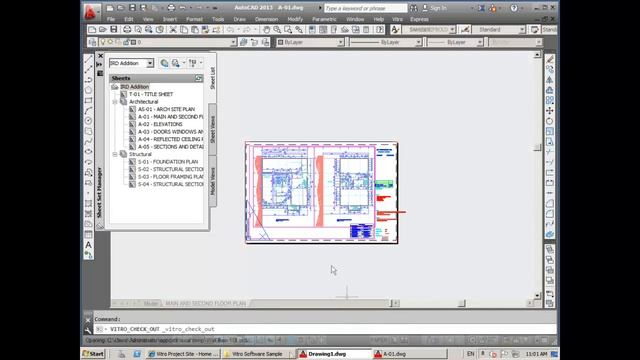The height and width of the screenshot is (360, 640).
Task: Switch to Vitro Software Sample taskbar window
Action: pos(257,354)
